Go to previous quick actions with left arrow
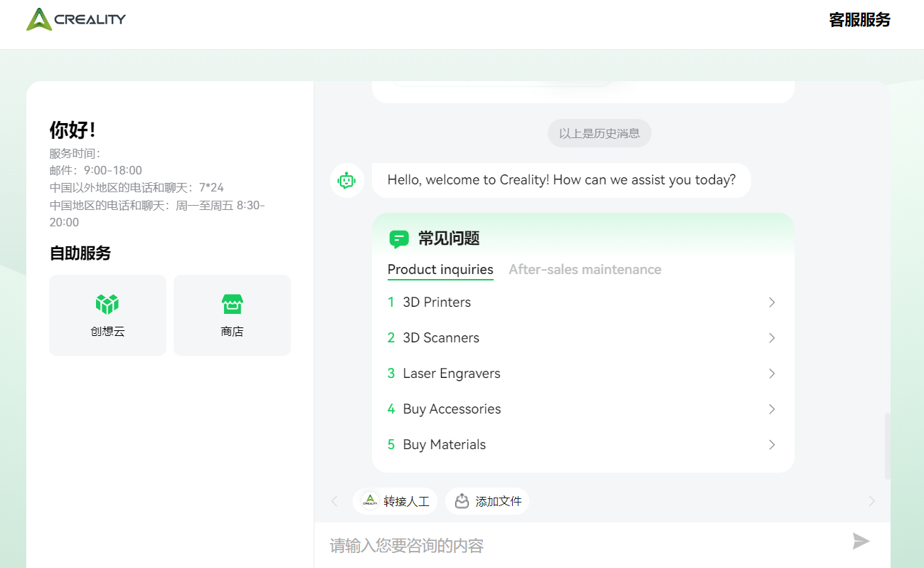 coord(334,501)
